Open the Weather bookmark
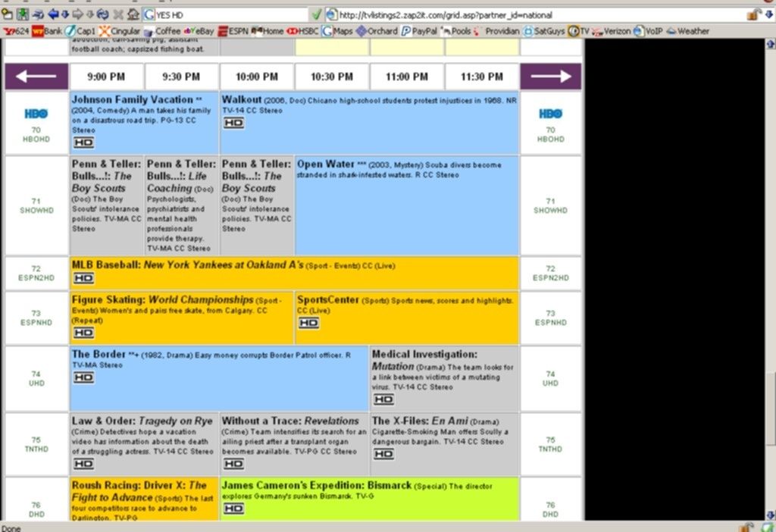This screenshot has height=532, width=776. [688, 31]
